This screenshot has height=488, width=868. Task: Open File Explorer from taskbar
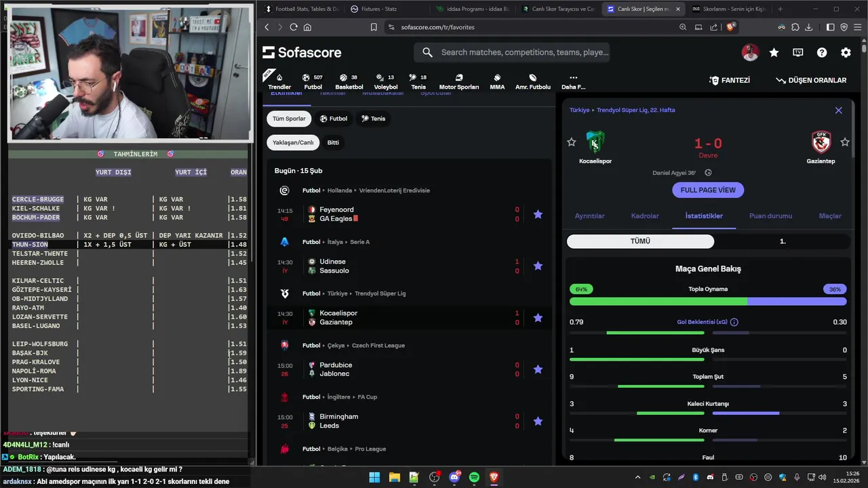coord(394,477)
